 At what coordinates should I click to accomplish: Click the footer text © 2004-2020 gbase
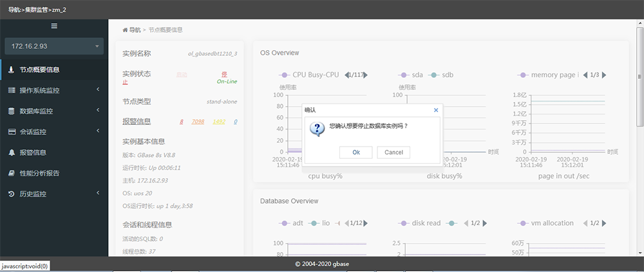pyautogui.click(x=321, y=264)
